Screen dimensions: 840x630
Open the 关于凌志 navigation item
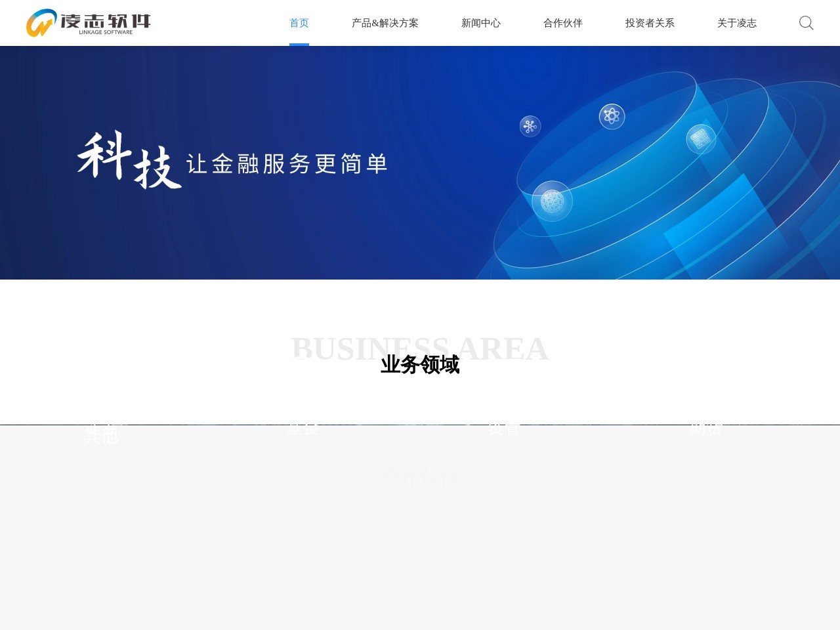736,23
